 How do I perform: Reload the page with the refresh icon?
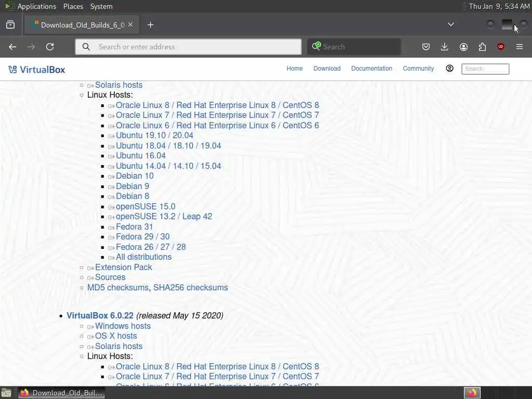point(50,47)
